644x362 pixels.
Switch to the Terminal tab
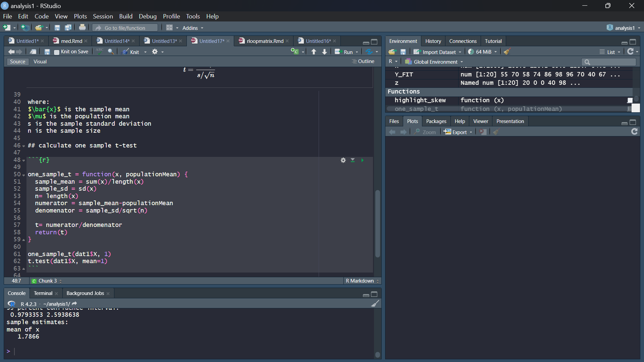click(x=43, y=293)
